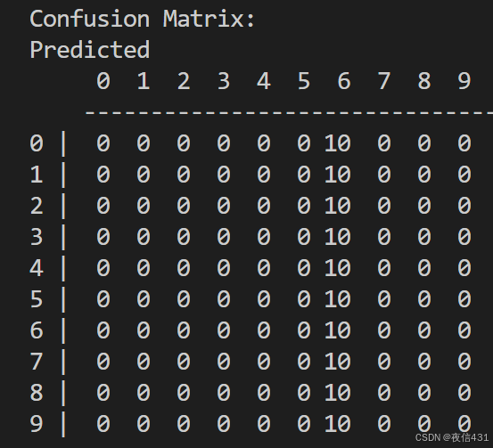Click column header 6 in predicted row

click(x=343, y=81)
